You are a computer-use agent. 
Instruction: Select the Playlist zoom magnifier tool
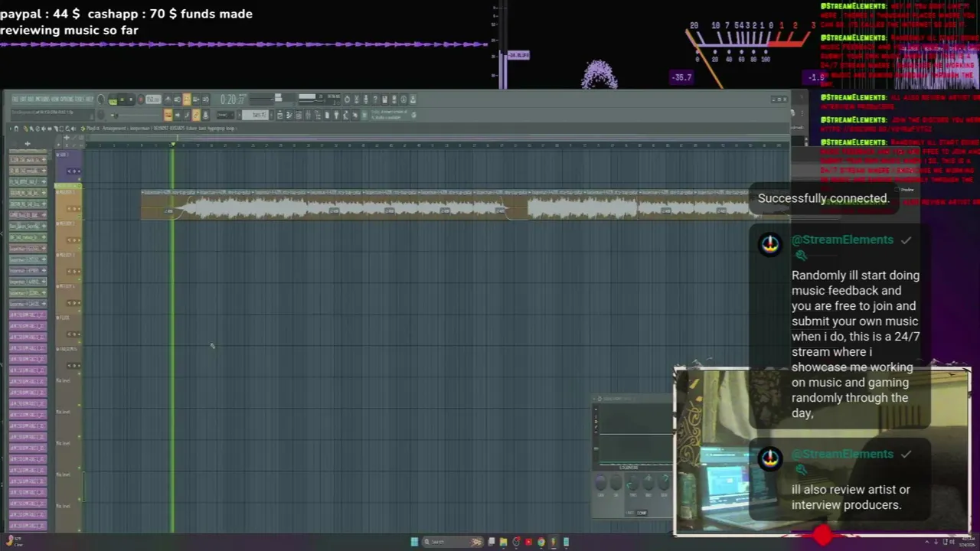click(67, 129)
